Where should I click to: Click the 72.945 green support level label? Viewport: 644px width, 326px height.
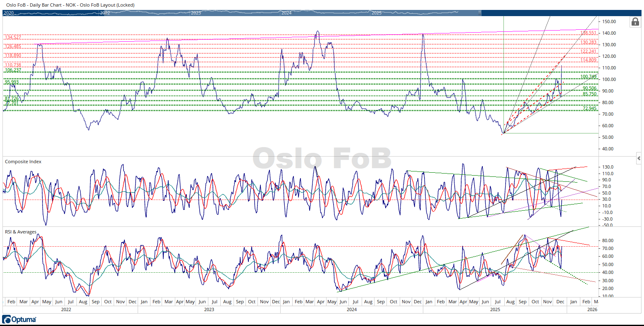(589, 109)
